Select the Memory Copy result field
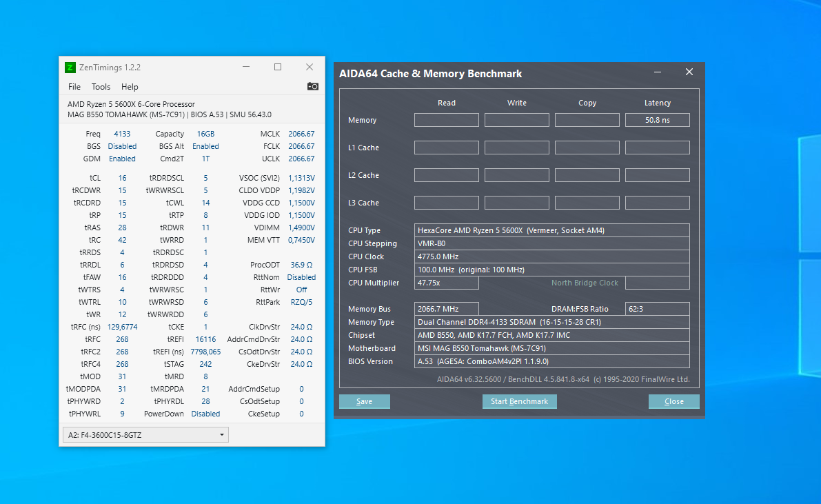821x504 pixels. 587,120
